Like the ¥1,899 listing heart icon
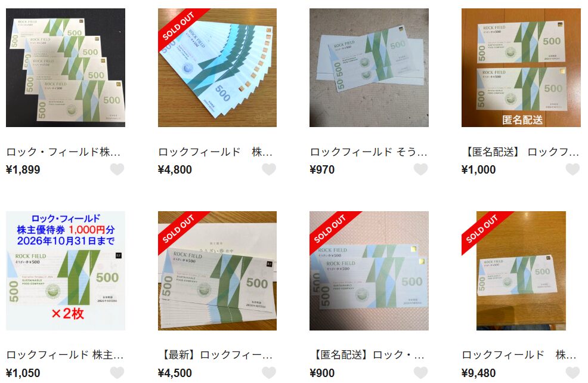588x383 pixels. click(x=117, y=169)
